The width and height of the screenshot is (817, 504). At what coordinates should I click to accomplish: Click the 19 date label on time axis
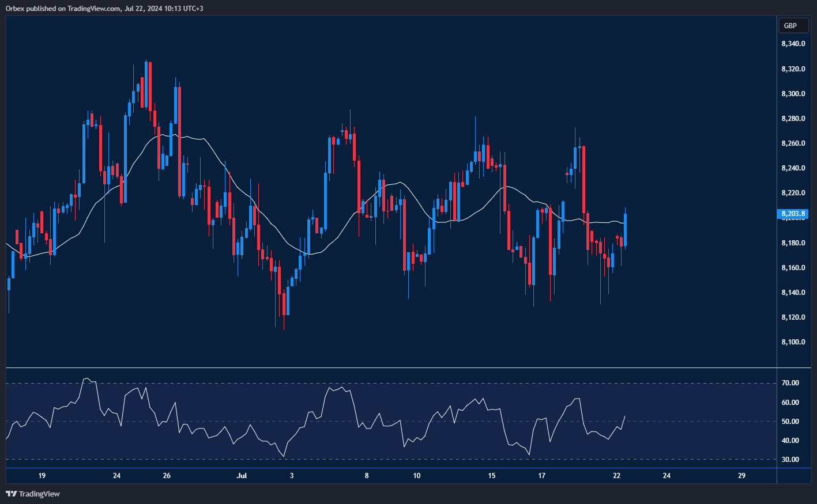(42, 476)
